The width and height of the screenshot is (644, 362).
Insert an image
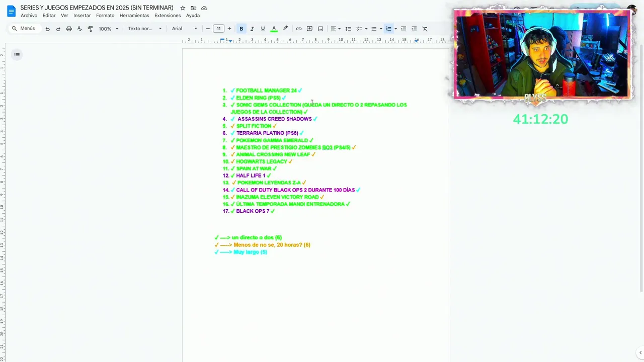(x=320, y=29)
